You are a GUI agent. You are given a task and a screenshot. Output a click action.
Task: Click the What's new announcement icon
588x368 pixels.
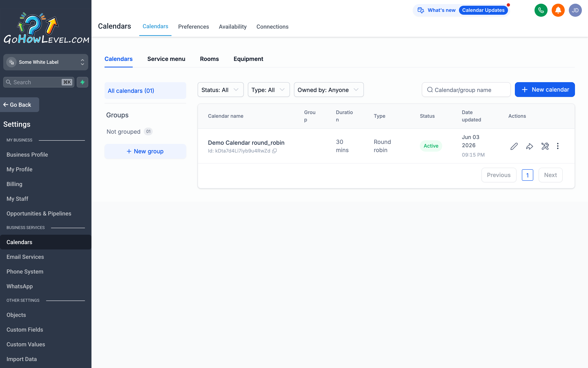421,10
